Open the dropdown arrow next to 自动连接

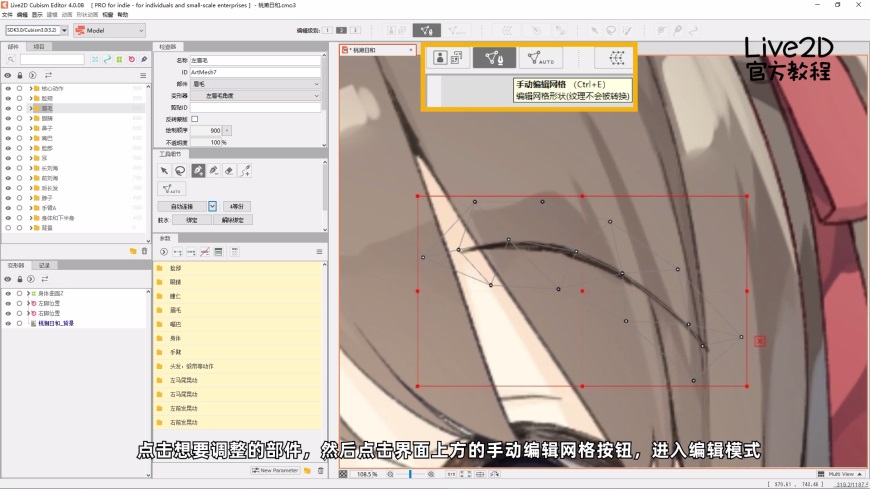(x=212, y=206)
